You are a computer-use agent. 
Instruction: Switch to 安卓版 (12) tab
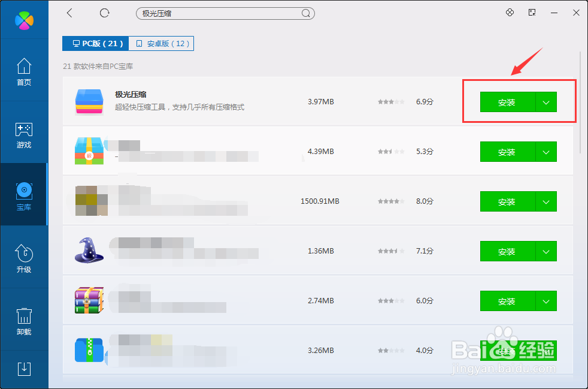point(161,44)
